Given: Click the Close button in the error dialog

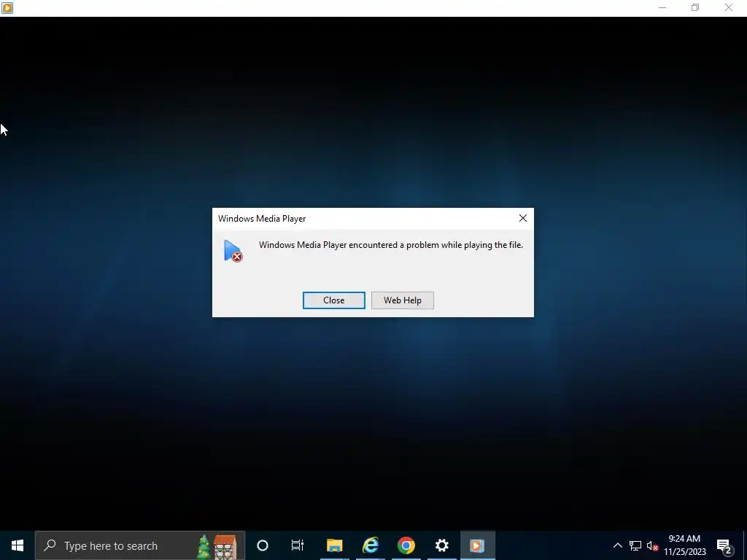Looking at the screenshot, I should click(x=333, y=300).
